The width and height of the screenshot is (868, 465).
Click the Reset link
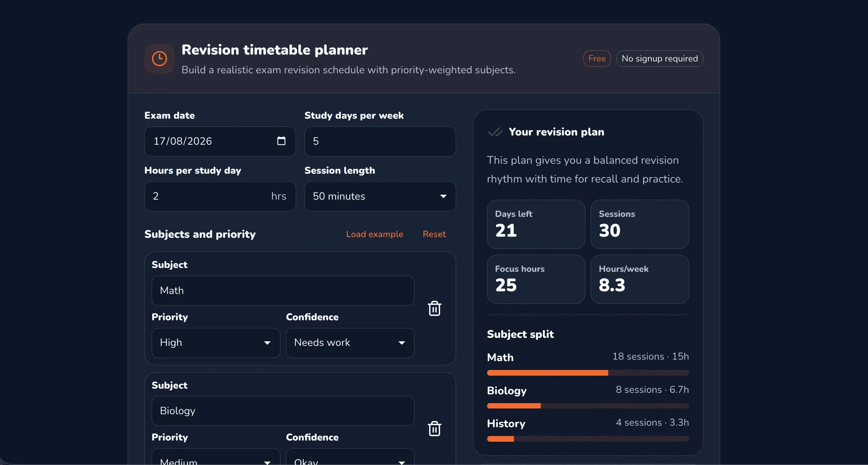tap(434, 234)
